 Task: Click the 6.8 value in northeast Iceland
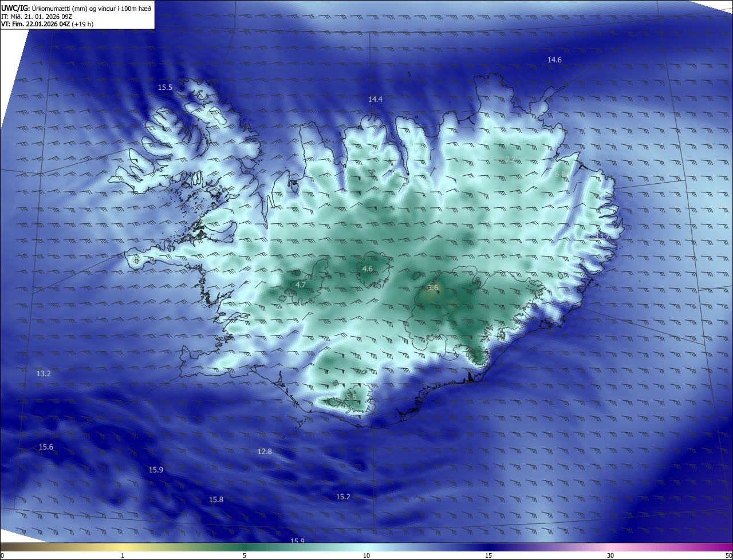560,174
